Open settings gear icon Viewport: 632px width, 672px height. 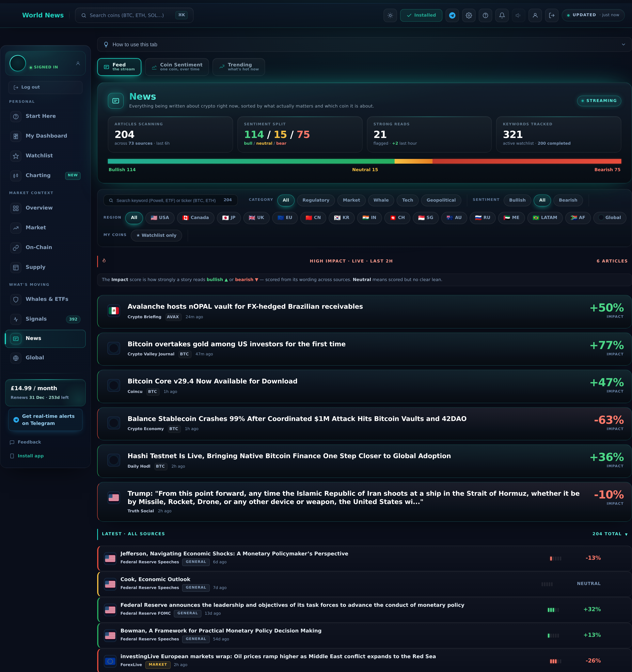point(468,15)
